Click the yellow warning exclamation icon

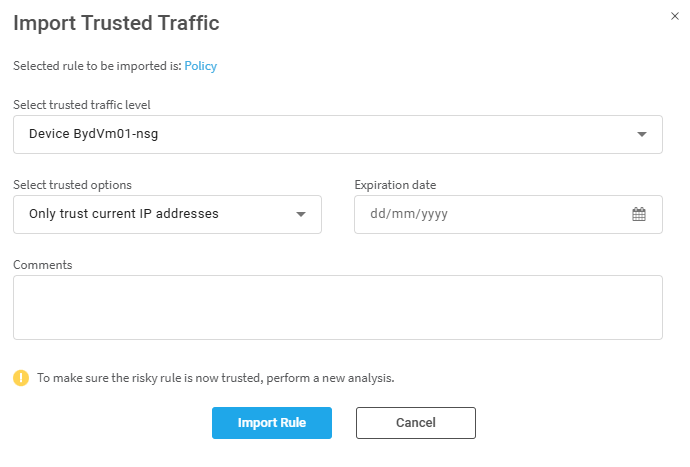21,378
